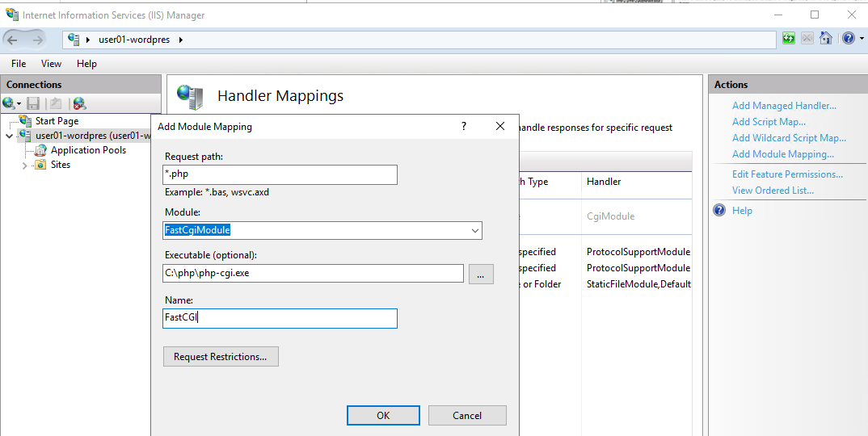Click the stop icon in address toolbar
Viewport: 868px width, 436px height.
pos(807,38)
